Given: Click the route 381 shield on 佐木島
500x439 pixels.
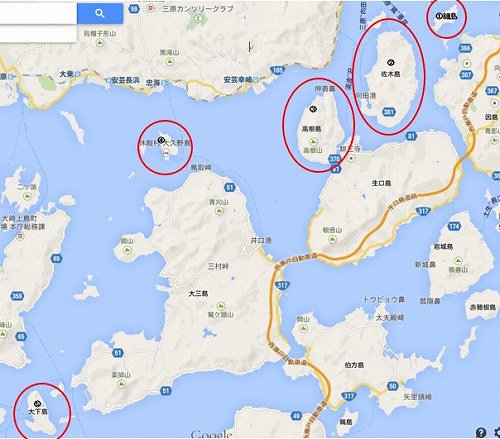Looking at the screenshot, I should tap(389, 112).
